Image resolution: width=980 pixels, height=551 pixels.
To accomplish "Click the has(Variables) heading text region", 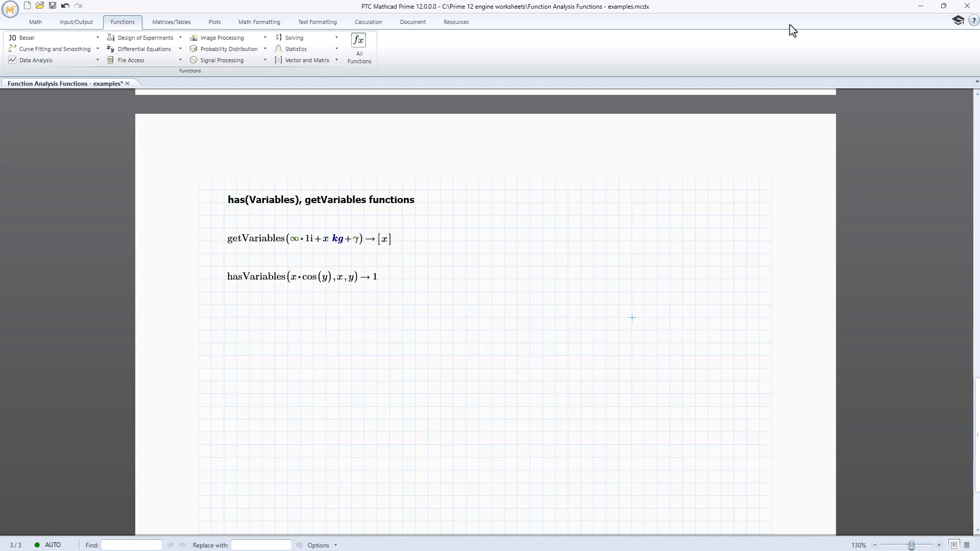I will (x=321, y=200).
